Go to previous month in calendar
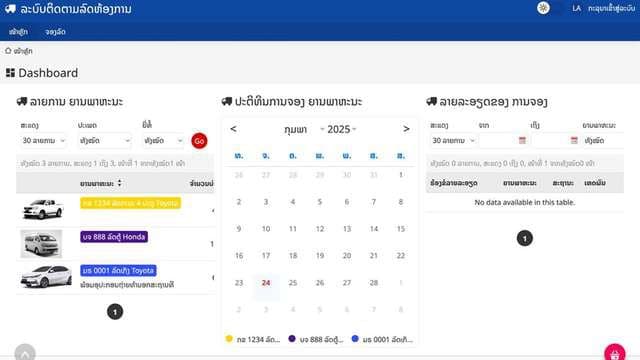Viewport: 640px width, 360px height. (x=233, y=129)
